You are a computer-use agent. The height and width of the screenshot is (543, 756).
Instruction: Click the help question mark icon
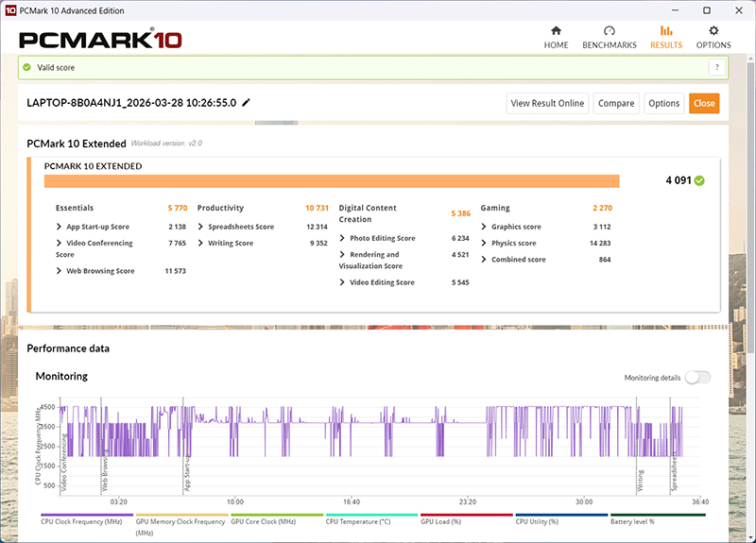click(717, 67)
